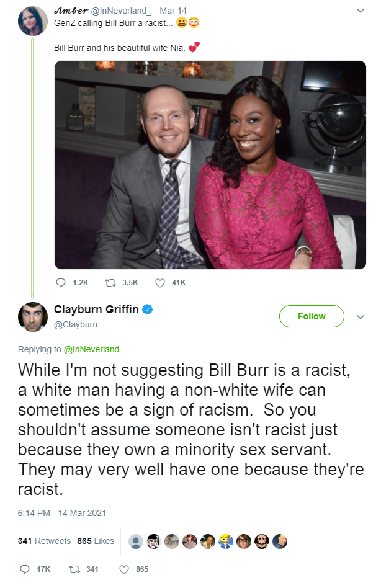Open Amber's profile avatar
This screenshot has height=588, width=381.
tap(33, 21)
